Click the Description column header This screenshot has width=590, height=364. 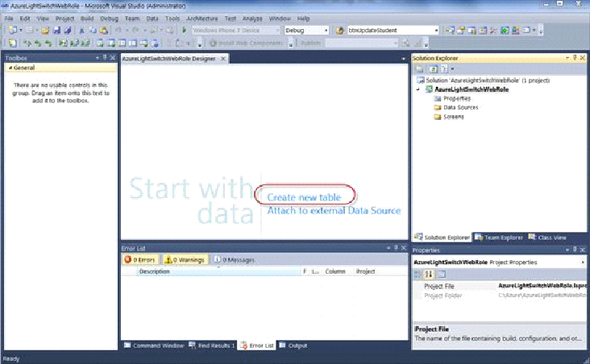coord(155,271)
